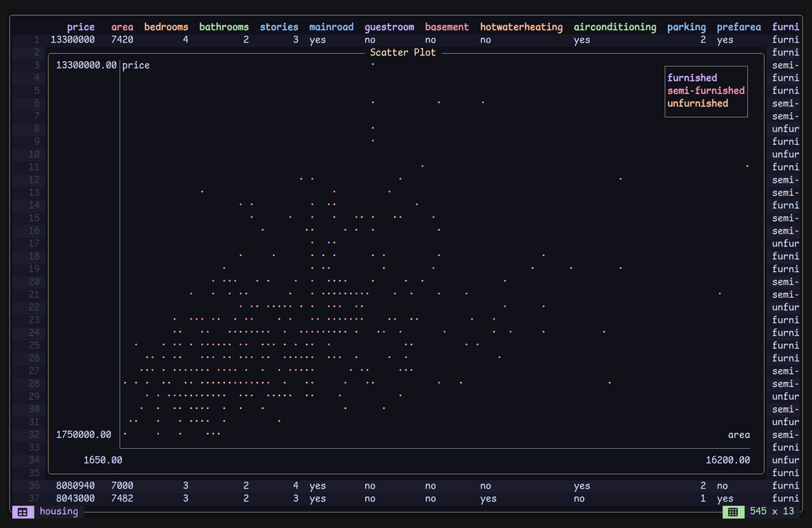Select prefarea no in row 36

722,486
